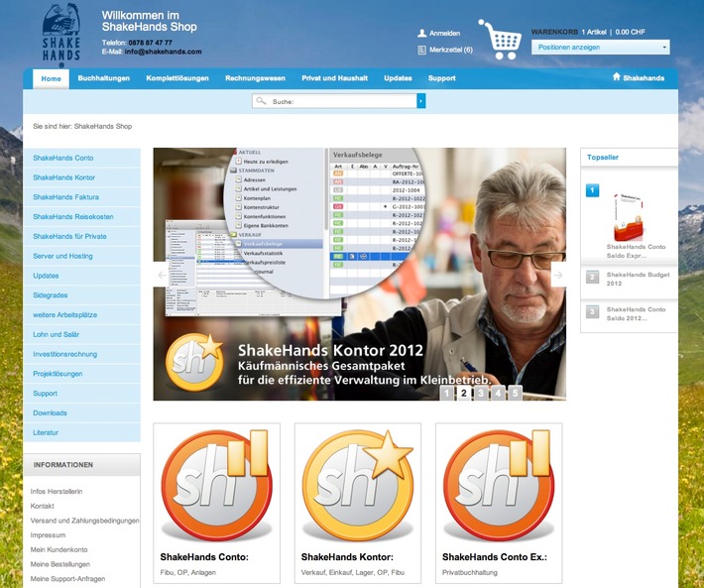This screenshot has width=704, height=588.
Task: Click the Merkzettel notepad icon
Action: click(x=422, y=50)
